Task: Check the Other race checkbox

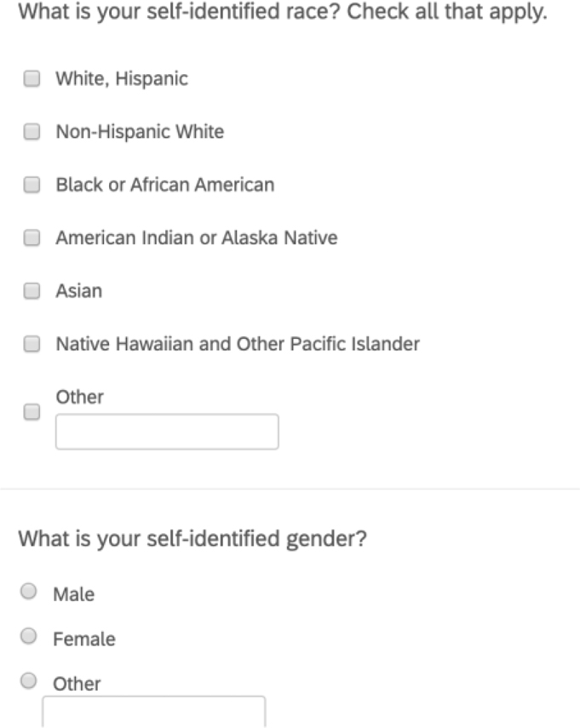Action: click(x=32, y=412)
